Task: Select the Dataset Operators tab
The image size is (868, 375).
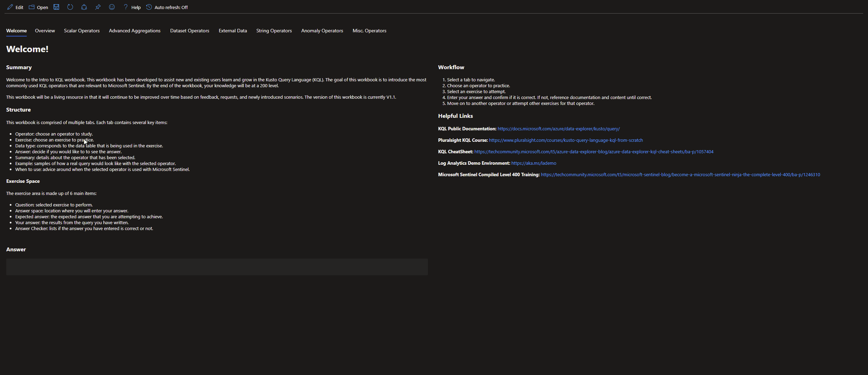Action: click(190, 31)
